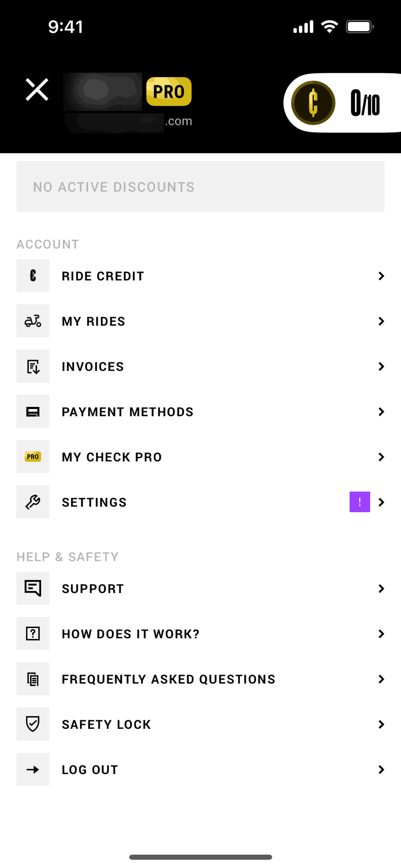Tap the Log Out text
Screen dimensions: 401x868
click(x=90, y=770)
